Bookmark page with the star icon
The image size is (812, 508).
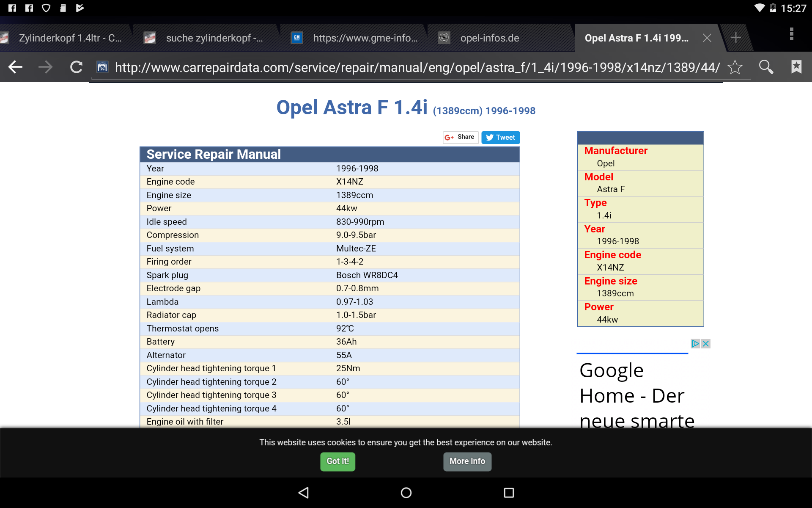(x=735, y=67)
